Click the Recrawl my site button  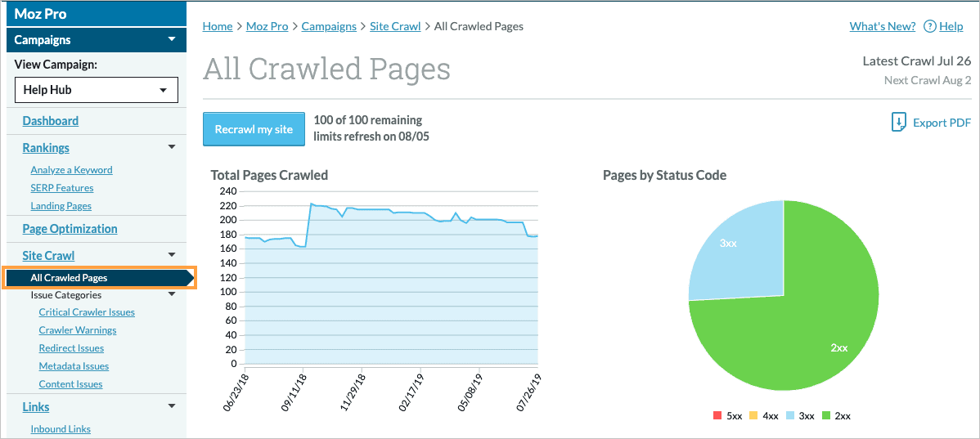(254, 129)
